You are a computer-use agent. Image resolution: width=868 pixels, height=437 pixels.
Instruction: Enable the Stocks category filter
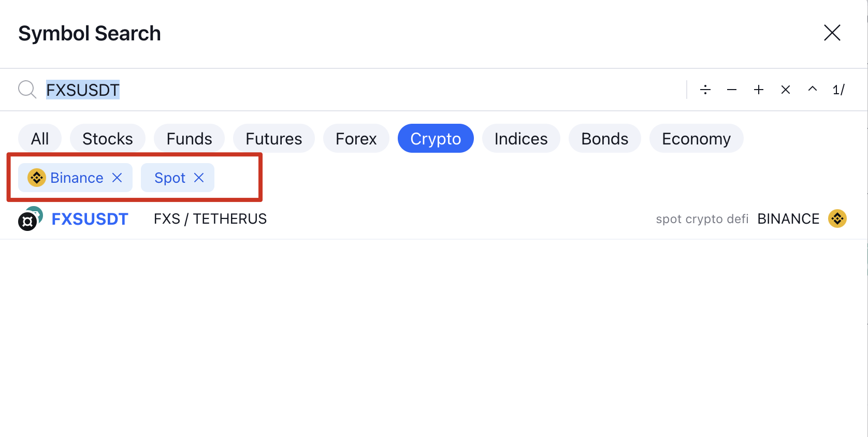(107, 138)
